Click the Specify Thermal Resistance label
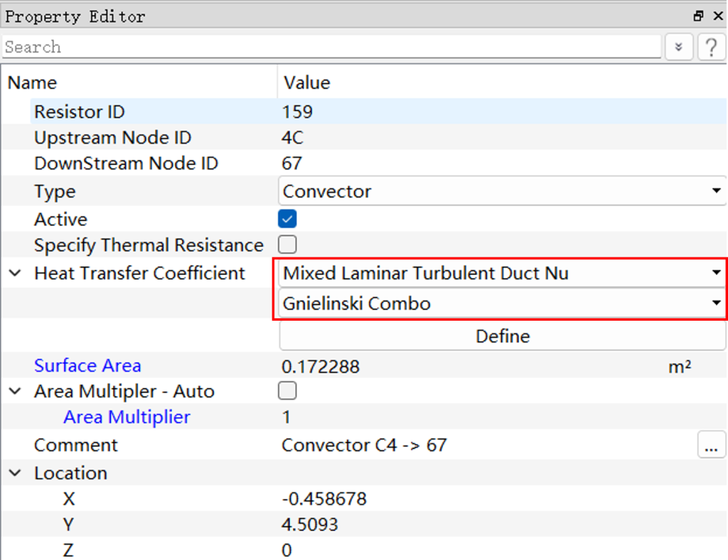This screenshot has width=728, height=560. pyautogui.click(x=148, y=245)
